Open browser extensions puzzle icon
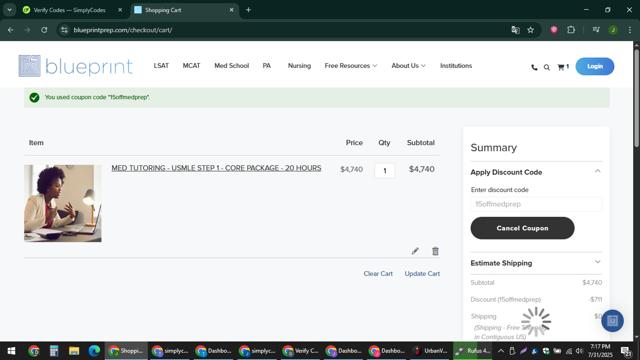The height and width of the screenshot is (360, 640). 571,30
